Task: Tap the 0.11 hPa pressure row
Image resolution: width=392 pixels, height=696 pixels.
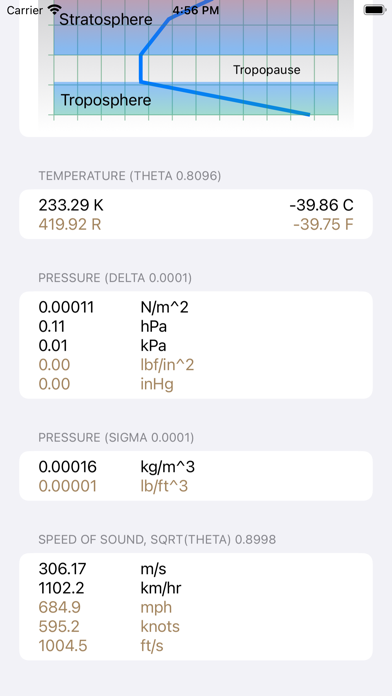Action: (196, 327)
